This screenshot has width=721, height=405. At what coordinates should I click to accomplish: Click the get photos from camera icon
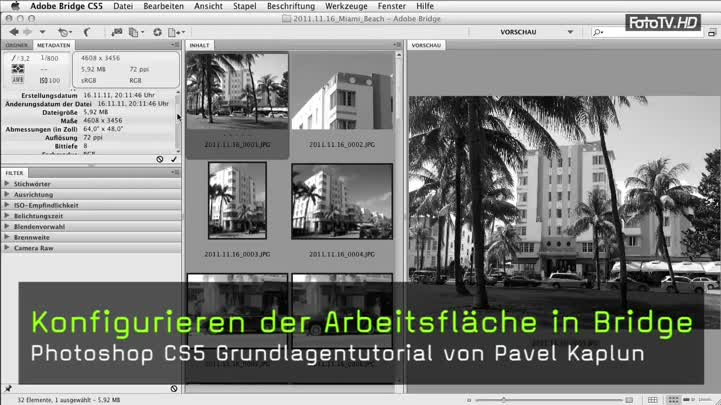[117, 32]
